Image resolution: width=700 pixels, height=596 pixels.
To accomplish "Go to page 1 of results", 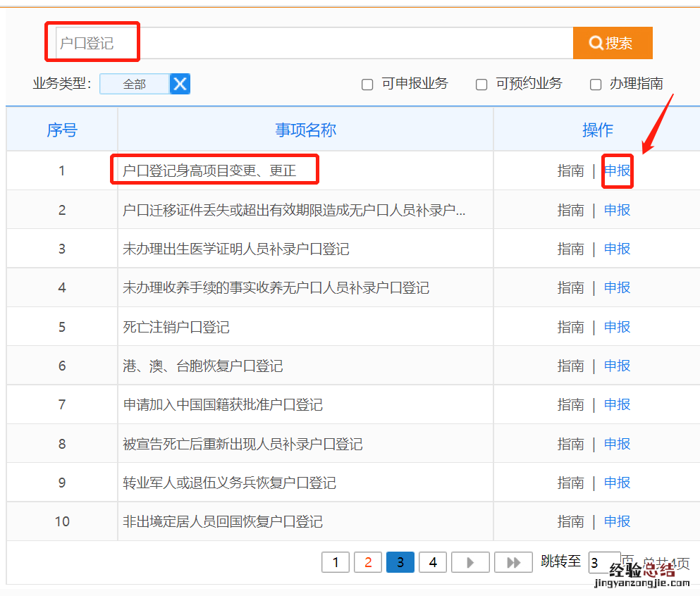I will (x=336, y=562).
